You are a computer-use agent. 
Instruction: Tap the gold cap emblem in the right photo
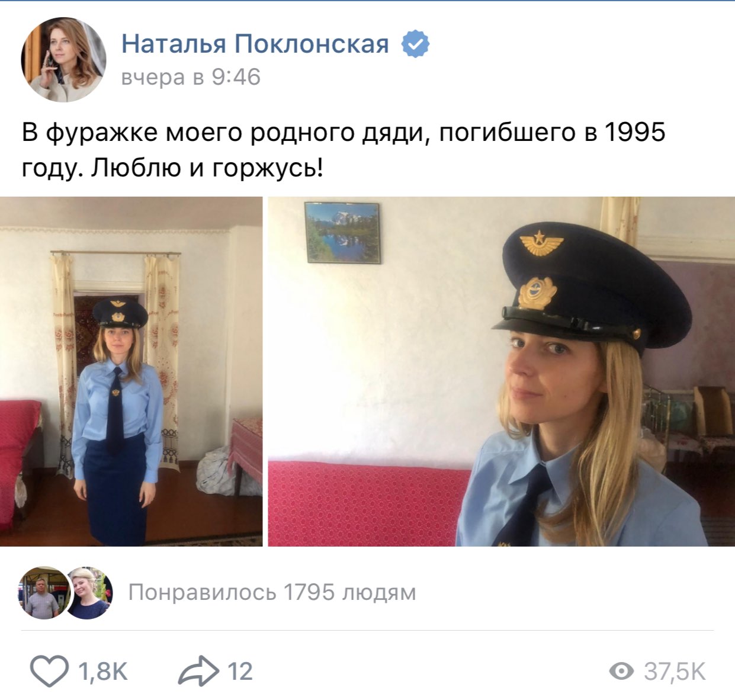pos(537,293)
